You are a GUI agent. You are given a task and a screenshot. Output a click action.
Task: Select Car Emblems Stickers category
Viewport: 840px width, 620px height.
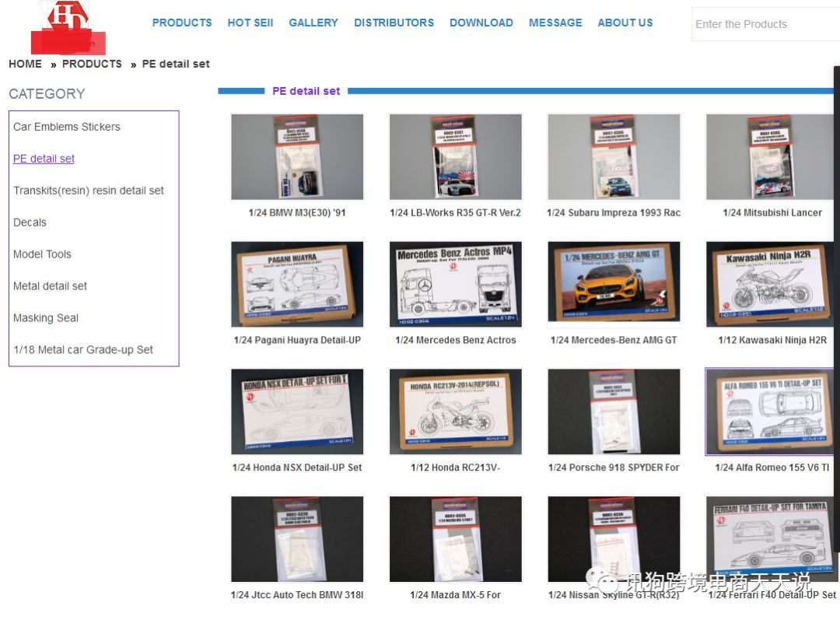66,127
